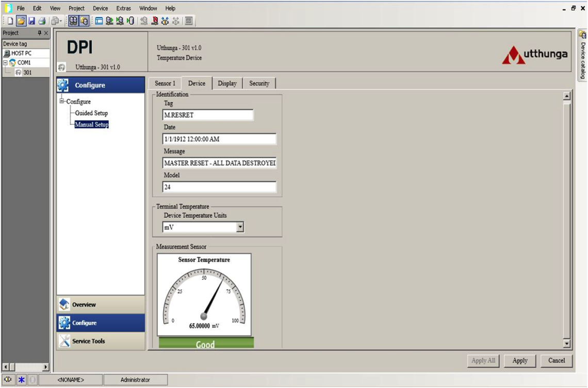
Task: Click the Sensor Temperature gauge
Action: coord(204,295)
